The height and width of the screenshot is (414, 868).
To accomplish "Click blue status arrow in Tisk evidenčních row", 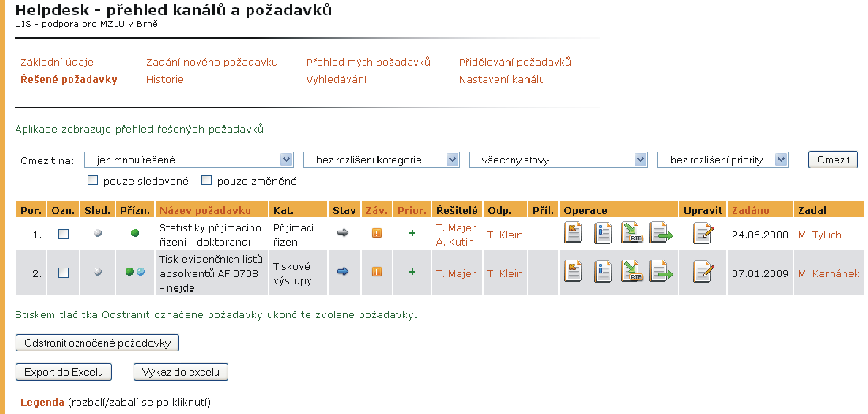I will (x=343, y=271).
